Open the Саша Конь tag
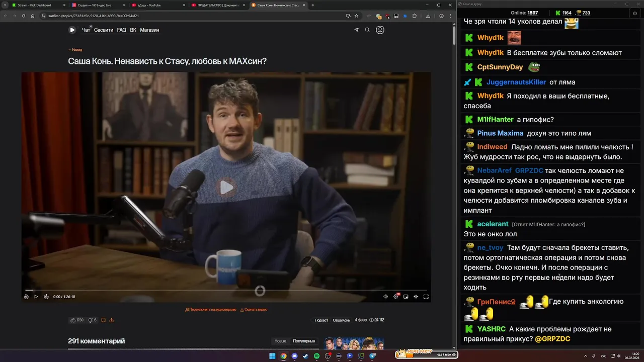The width and height of the screenshot is (644, 362). (341, 320)
